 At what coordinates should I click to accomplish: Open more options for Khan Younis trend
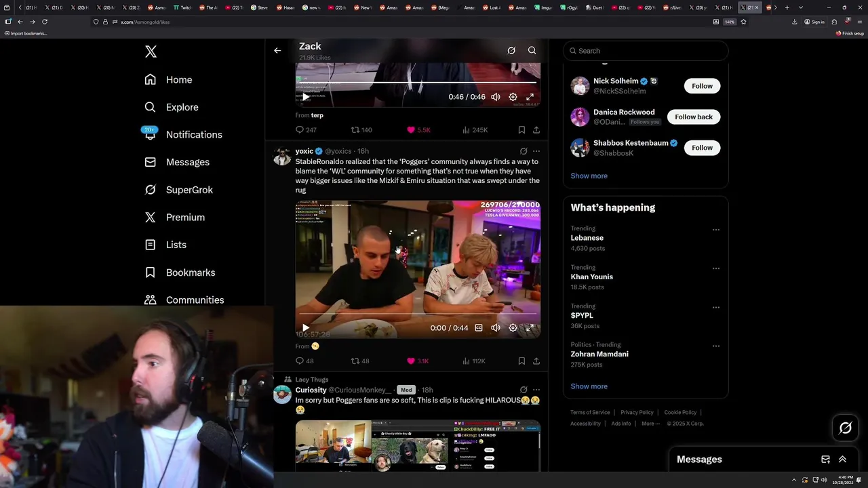click(715, 268)
